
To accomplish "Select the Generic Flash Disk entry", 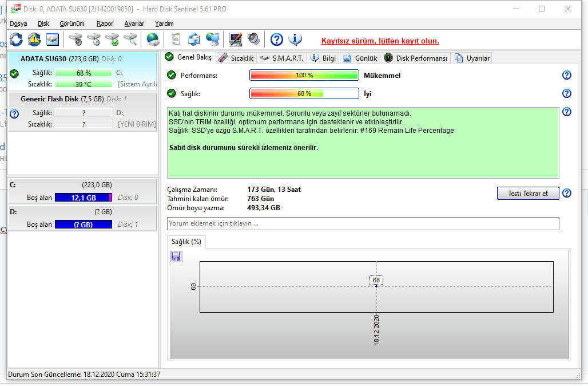I will click(82, 112).
